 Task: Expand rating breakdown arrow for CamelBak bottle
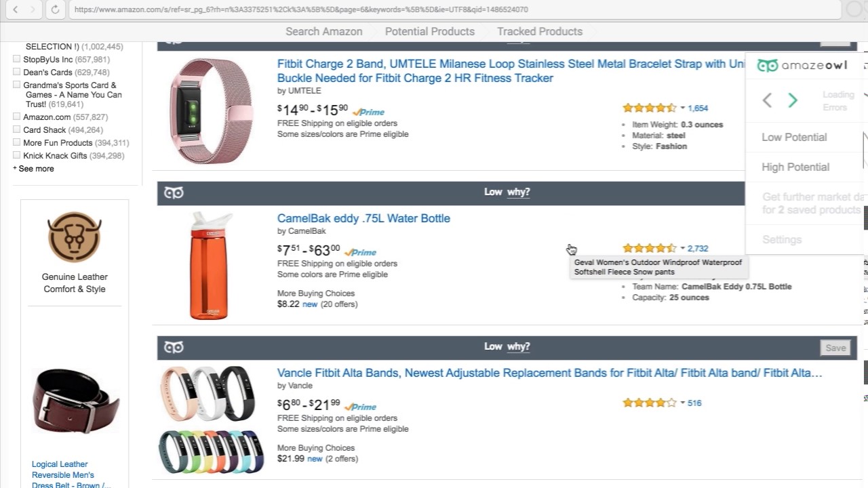(682, 249)
